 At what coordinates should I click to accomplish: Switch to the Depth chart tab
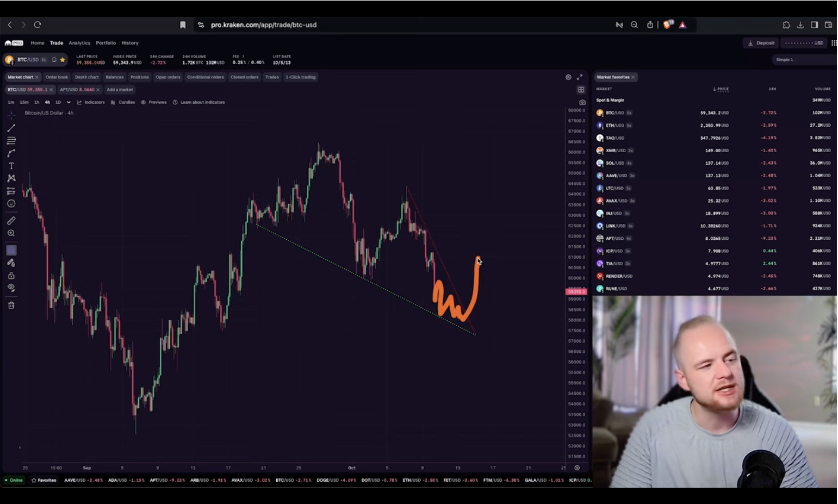coord(87,77)
